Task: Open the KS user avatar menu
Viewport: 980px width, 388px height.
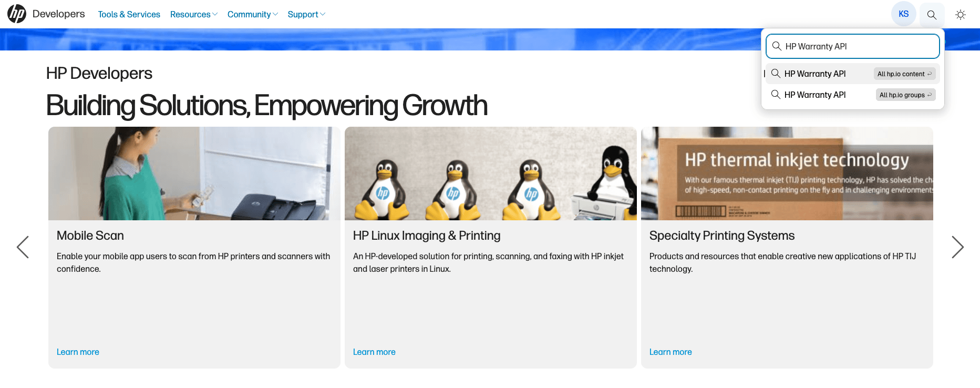Action: [x=904, y=14]
